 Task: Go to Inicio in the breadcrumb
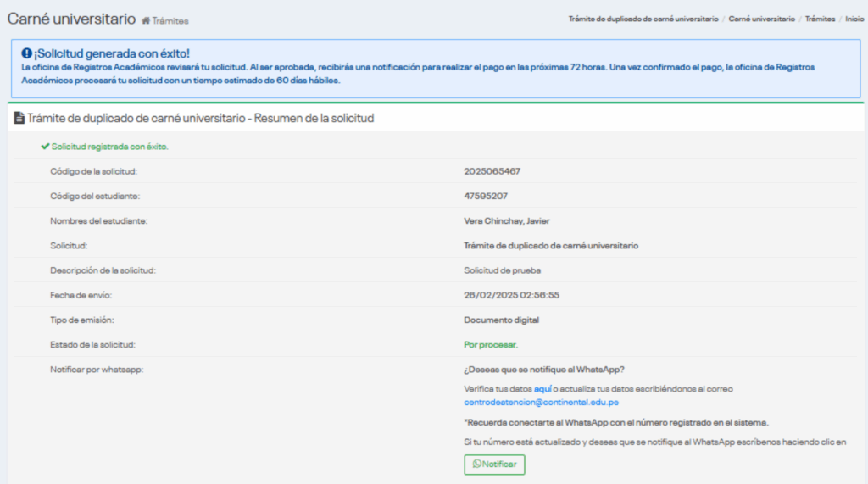(x=854, y=19)
